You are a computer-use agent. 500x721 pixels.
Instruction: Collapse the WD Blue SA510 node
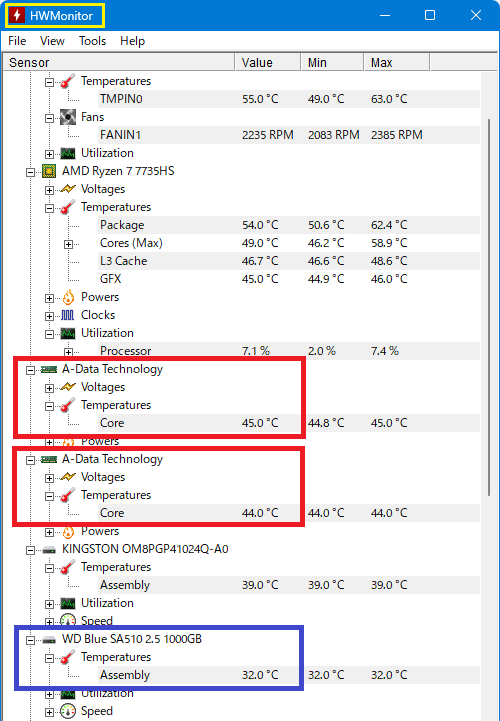[30, 641]
